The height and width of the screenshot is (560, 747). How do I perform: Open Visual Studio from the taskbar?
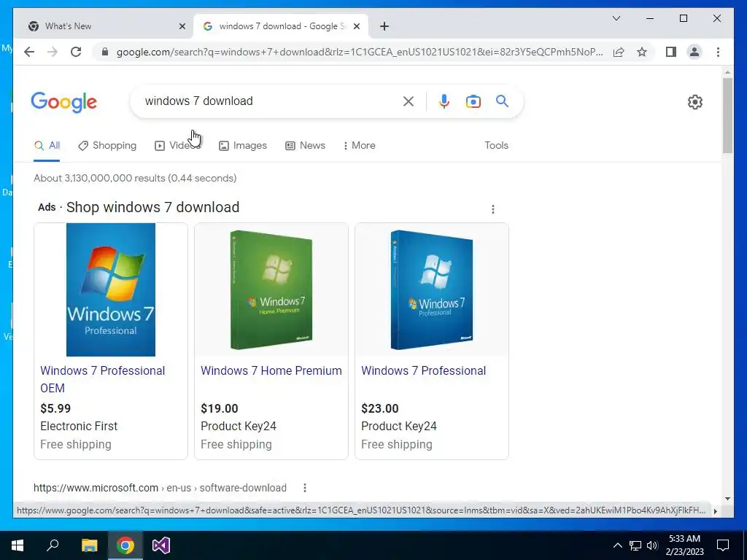pyautogui.click(x=161, y=545)
